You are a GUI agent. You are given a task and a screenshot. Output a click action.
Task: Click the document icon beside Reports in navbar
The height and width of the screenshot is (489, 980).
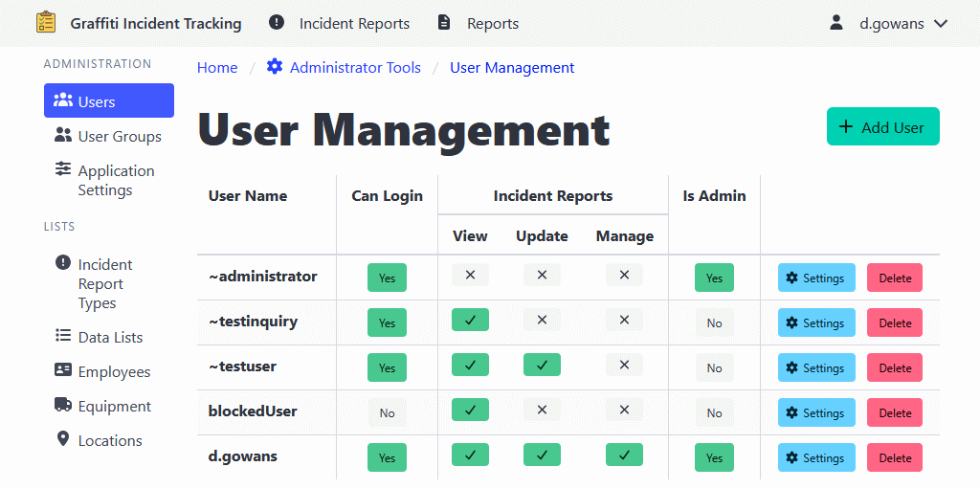pos(444,23)
